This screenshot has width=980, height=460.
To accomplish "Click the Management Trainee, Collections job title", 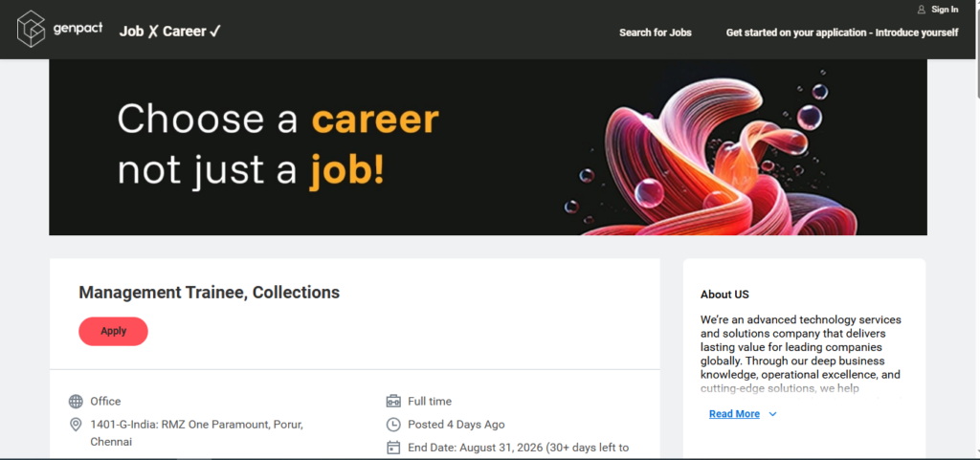I will [210, 292].
